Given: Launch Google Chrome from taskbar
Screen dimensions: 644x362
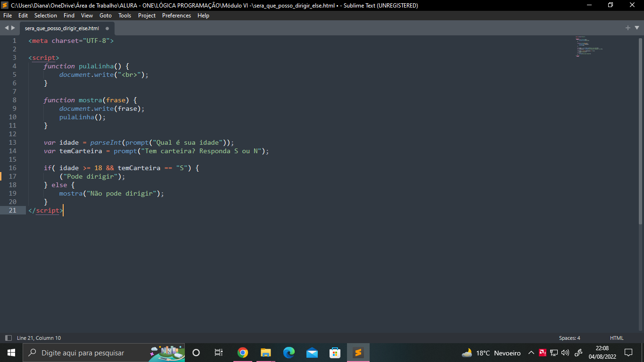Looking at the screenshot, I should [x=243, y=353].
